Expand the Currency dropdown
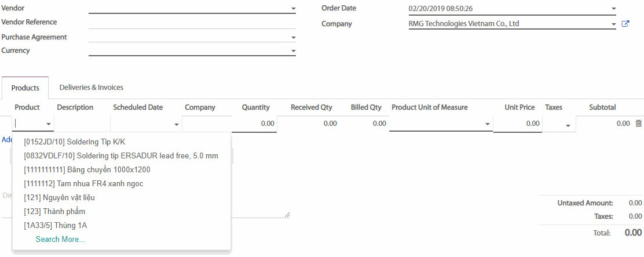644x257 pixels. [293, 51]
